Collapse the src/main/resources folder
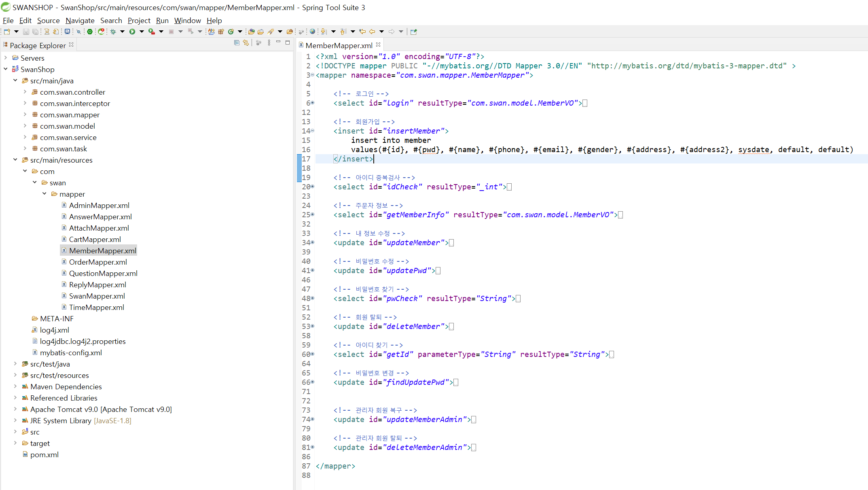Viewport: 868px width, 490px height. point(15,160)
